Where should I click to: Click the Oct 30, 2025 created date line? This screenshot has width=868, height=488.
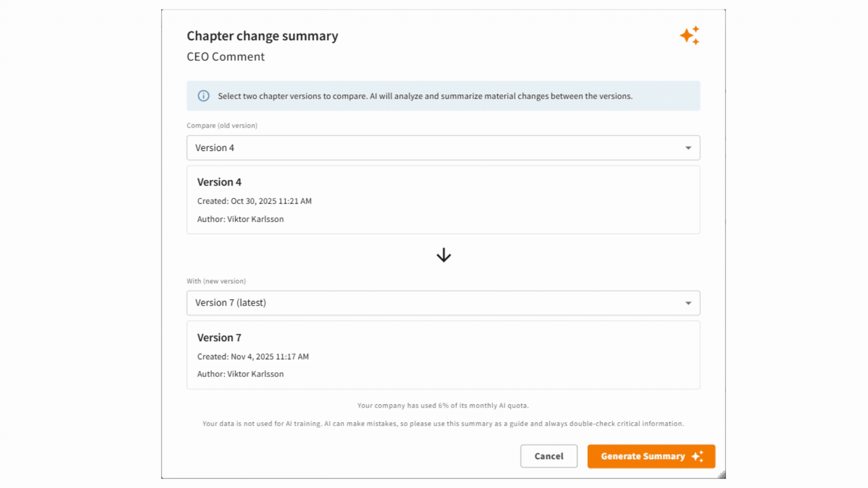coord(254,201)
